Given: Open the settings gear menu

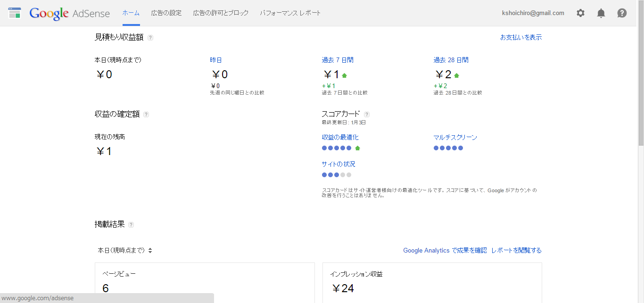Looking at the screenshot, I should click(x=580, y=13).
